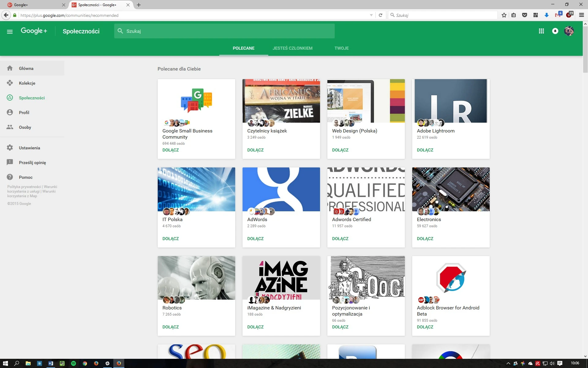588x368 pixels.
Task: Join Web Design (Polska) via DOŁĄCZ
Action: coord(340,150)
